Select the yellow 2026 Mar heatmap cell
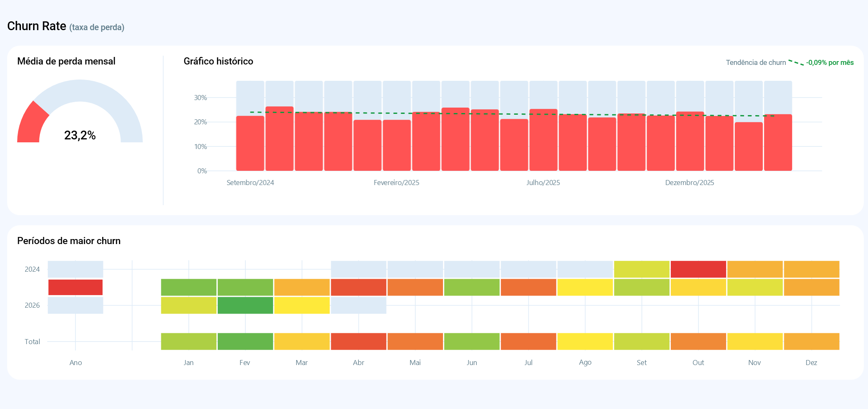The width and height of the screenshot is (868, 409). (302, 305)
